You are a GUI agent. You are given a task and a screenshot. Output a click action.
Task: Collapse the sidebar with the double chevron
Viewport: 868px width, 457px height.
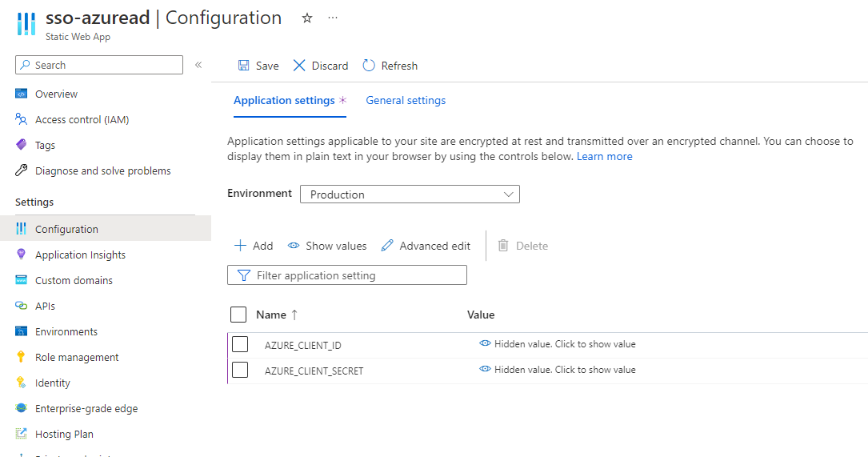coord(198,65)
